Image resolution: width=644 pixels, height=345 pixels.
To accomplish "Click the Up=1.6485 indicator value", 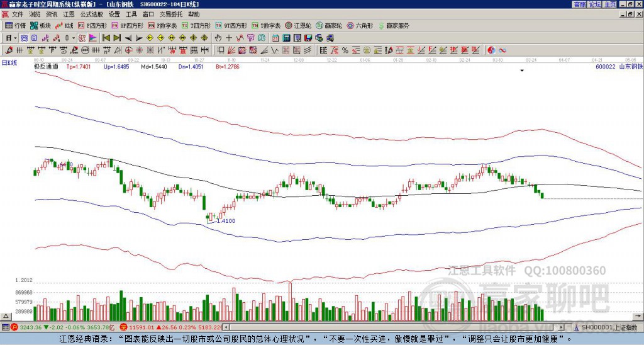I will pos(116,67).
